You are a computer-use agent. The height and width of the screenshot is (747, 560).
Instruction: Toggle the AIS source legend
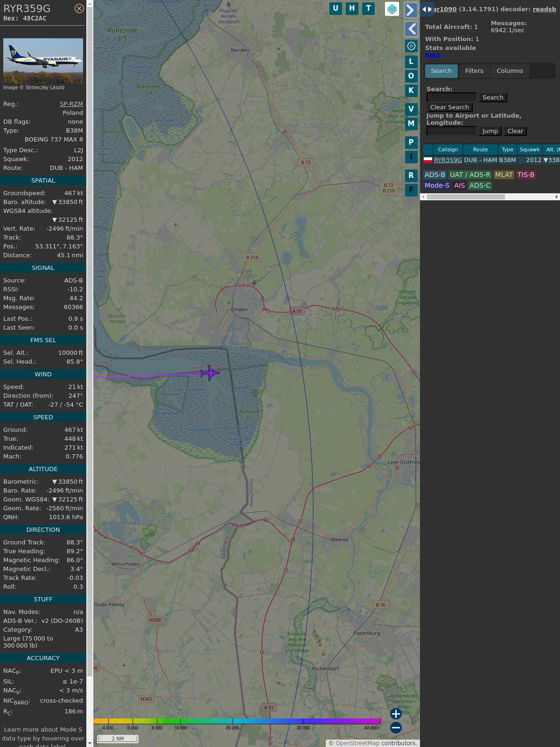click(x=460, y=185)
